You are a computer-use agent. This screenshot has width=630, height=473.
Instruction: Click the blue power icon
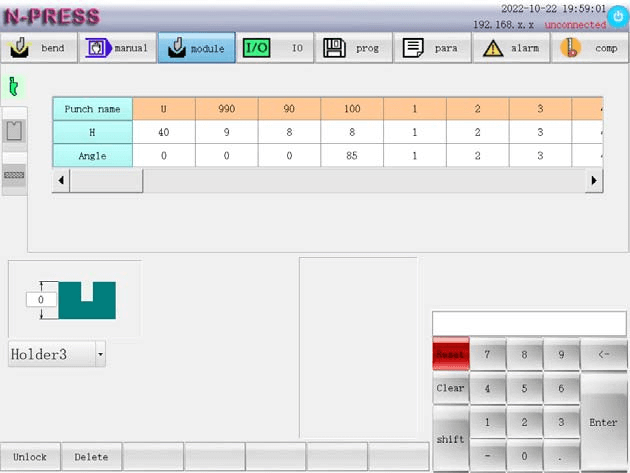(x=617, y=17)
